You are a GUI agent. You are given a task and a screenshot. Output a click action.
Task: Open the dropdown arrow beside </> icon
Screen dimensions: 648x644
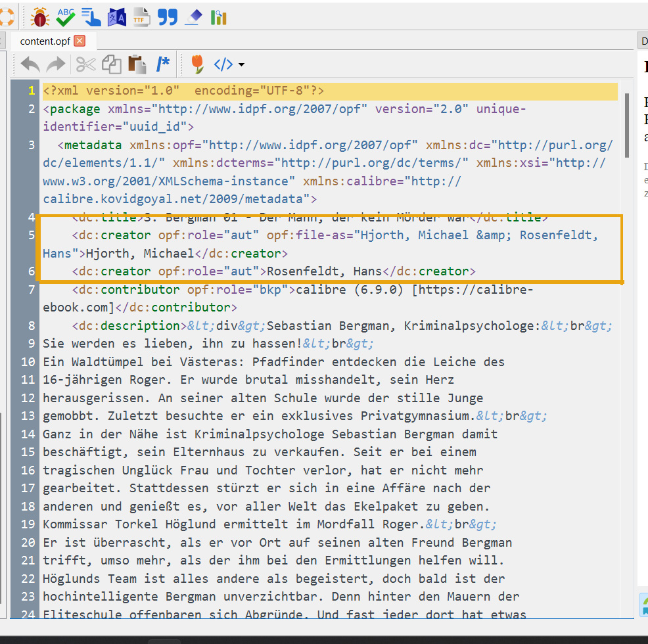pos(241,65)
